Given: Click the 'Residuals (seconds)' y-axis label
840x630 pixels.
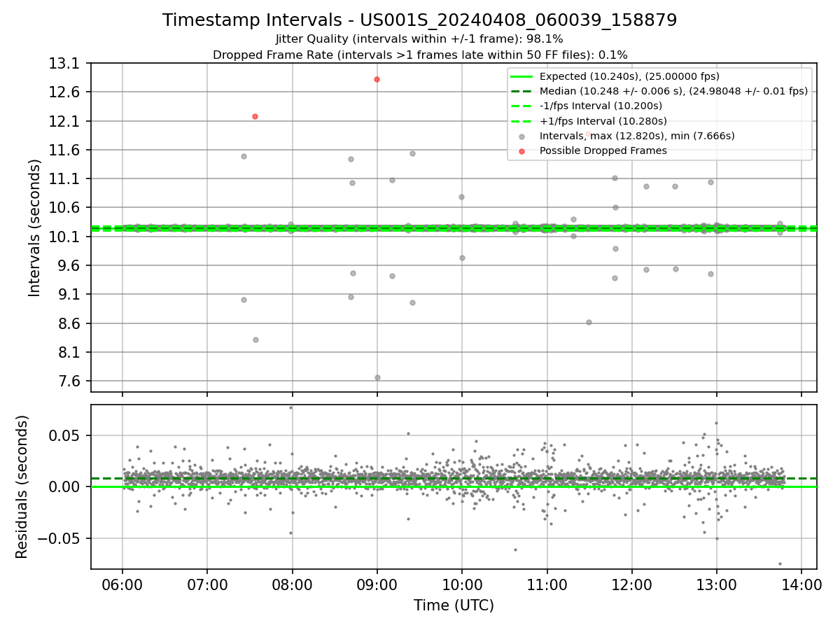Looking at the screenshot, I should pyautogui.click(x=22, y=486).
